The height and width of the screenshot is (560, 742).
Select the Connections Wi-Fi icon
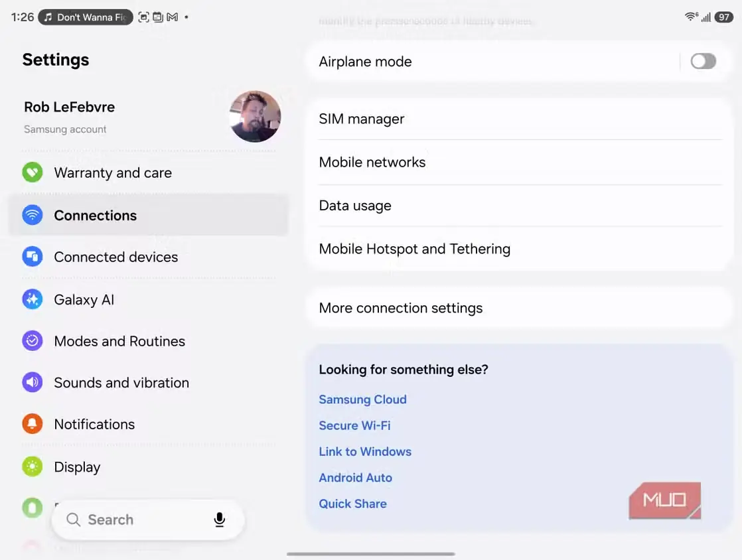[32, 215]
